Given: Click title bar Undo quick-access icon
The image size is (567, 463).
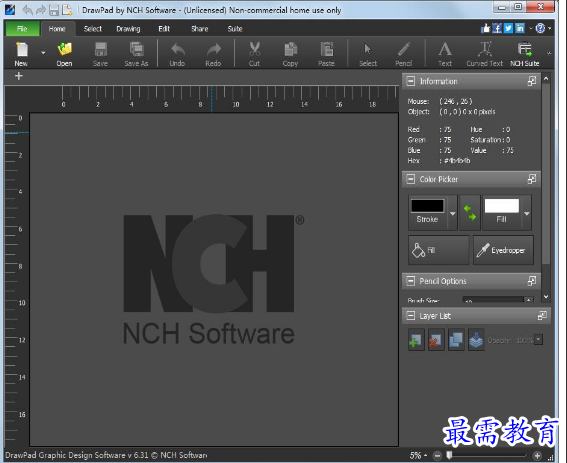Looking at the screenshot, I should tap(27, 10).
